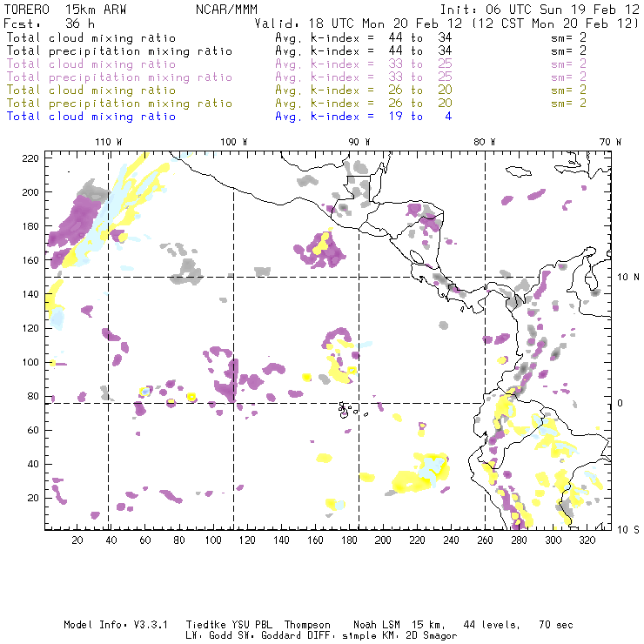Select "220" on the vertical axis

tap(30, 158)
